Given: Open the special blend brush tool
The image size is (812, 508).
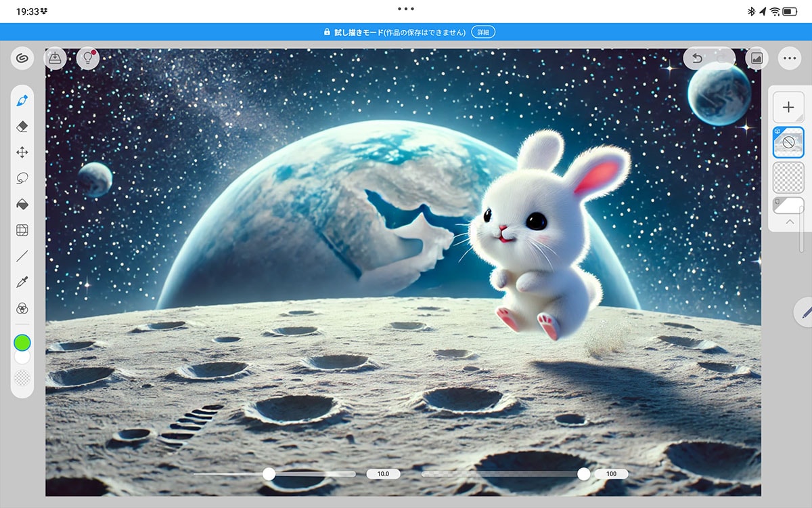Looking at the screenshot, I should tap(21, 307).
